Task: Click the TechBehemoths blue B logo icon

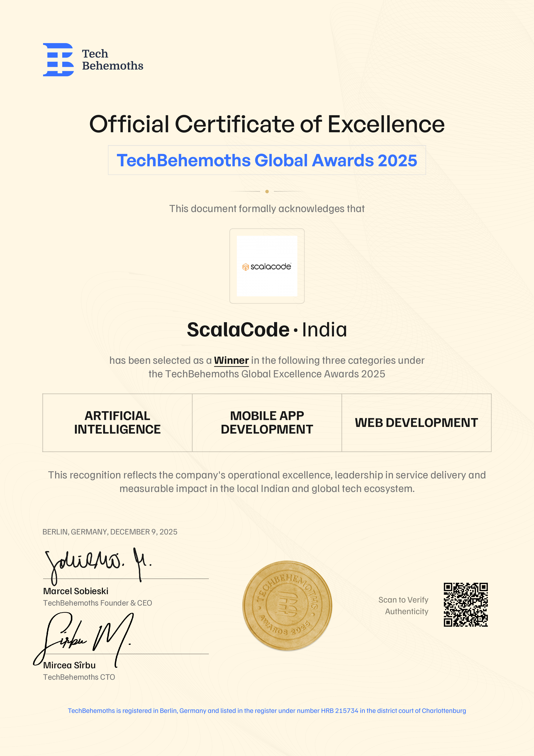Action: [59, 60]
